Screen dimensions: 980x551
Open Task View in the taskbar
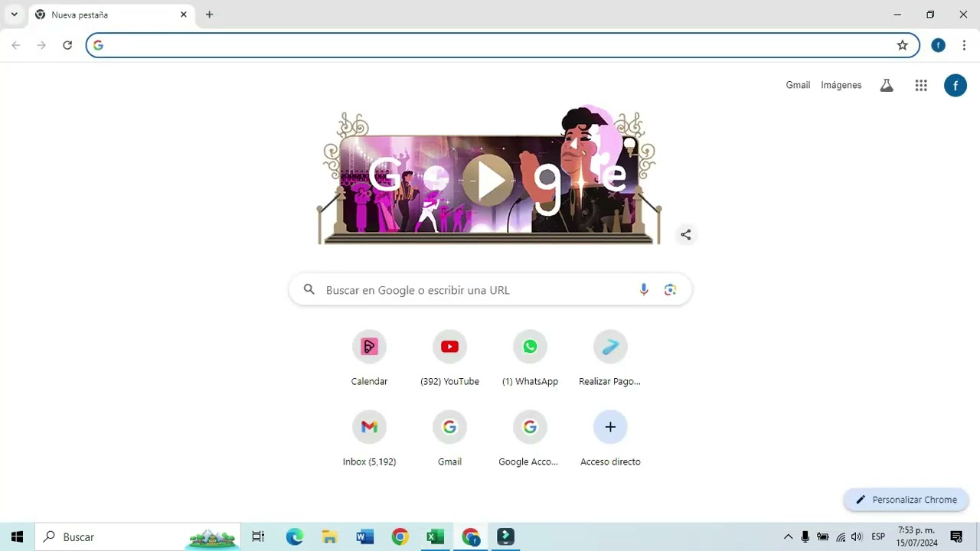(258, 537)
